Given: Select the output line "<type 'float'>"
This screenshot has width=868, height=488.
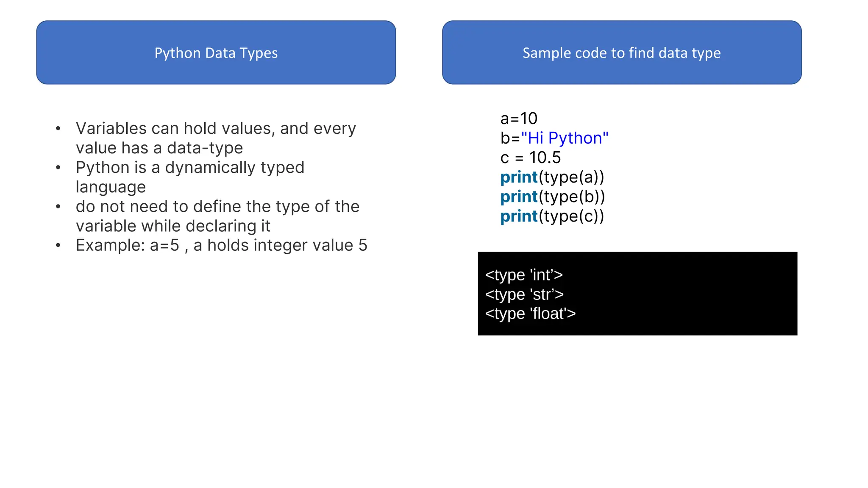Looking at the screenshot, I should tap(530, 313).
